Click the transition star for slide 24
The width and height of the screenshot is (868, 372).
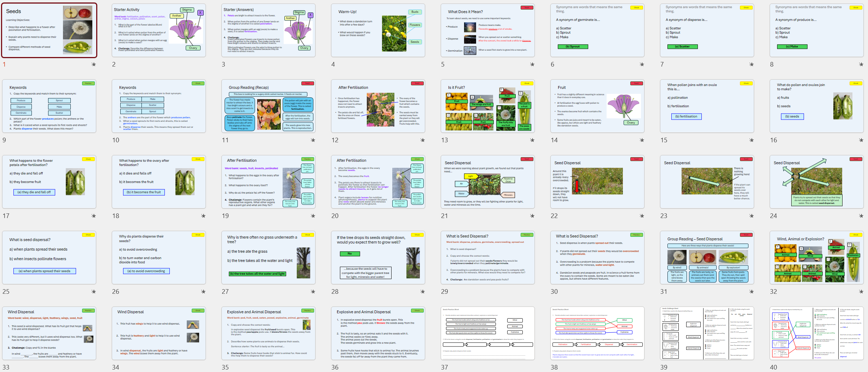[861, 216]
